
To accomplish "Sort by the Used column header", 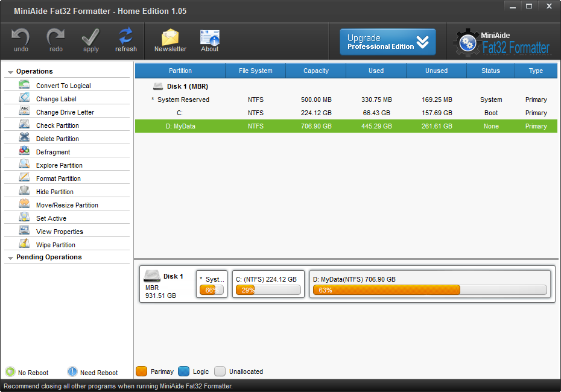I will point(376,71).
